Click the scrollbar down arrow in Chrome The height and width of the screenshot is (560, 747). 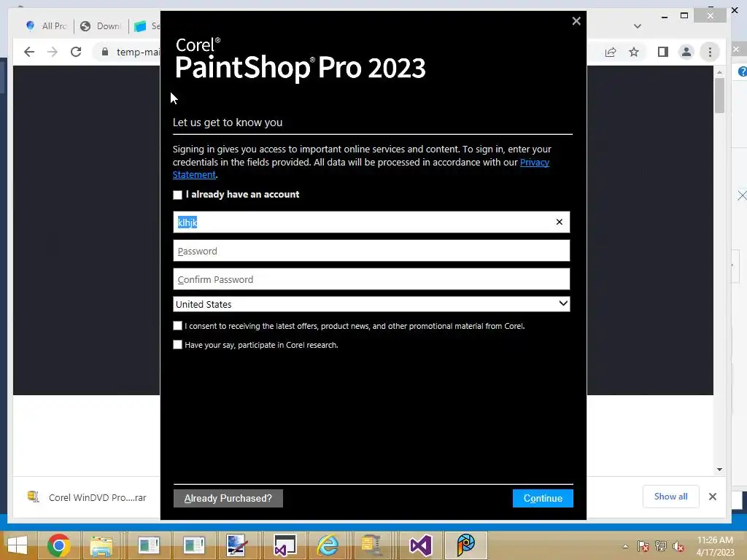pos(719,470)
